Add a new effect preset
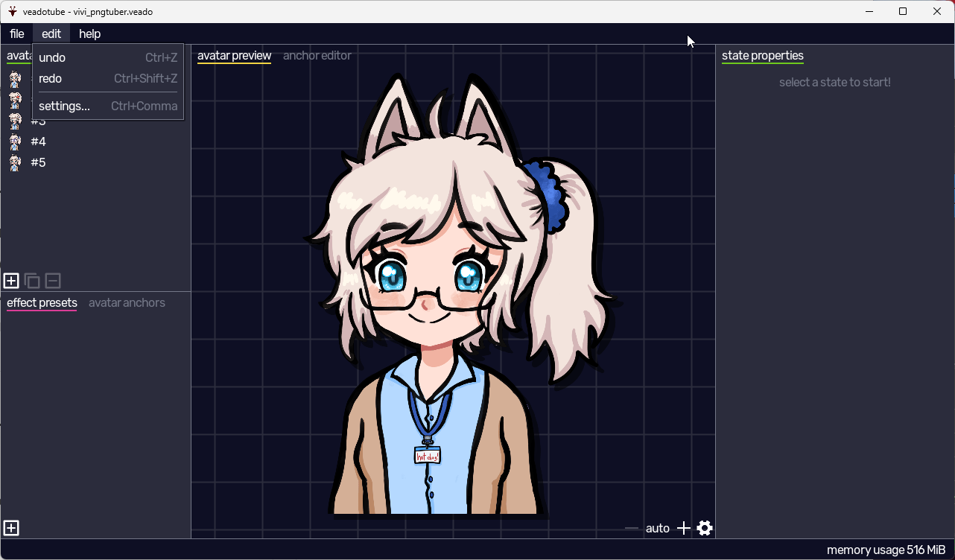 [11, 528]
